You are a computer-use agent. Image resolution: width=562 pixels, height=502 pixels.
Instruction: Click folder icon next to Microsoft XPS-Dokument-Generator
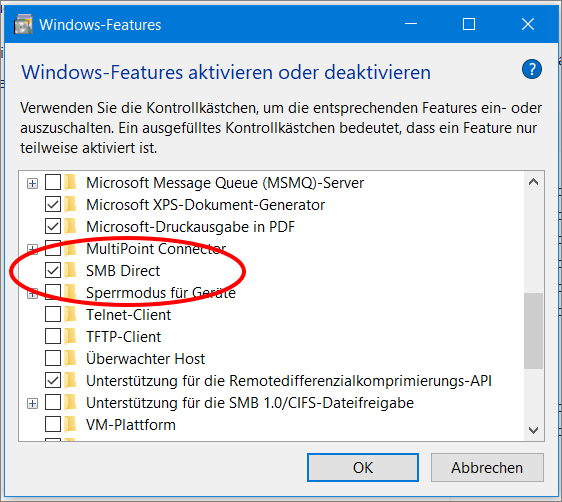point(71,205)
